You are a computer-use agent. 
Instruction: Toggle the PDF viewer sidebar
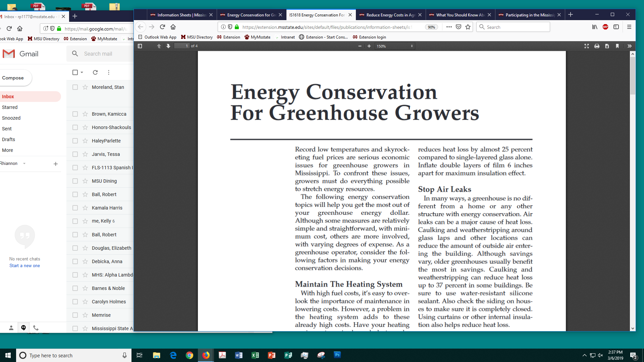(x=140, y=46)
